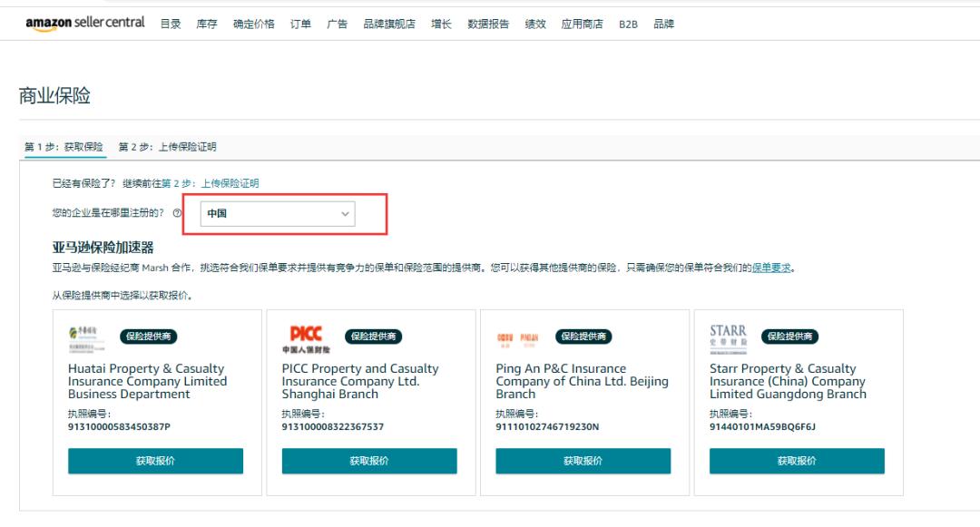Open the 保单要求 policy requirements link
The width and height of the screenshot is (980, 527).
(x=771, y=268)
